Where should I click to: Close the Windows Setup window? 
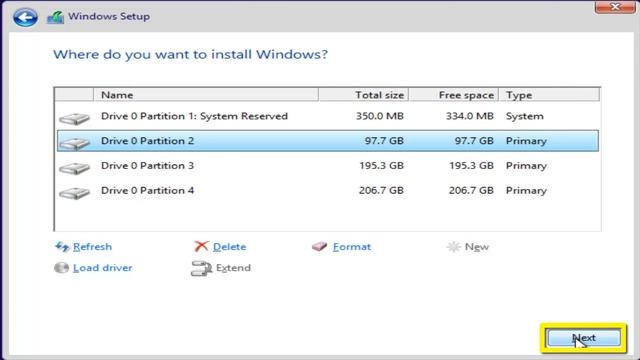tap(615, 7)
